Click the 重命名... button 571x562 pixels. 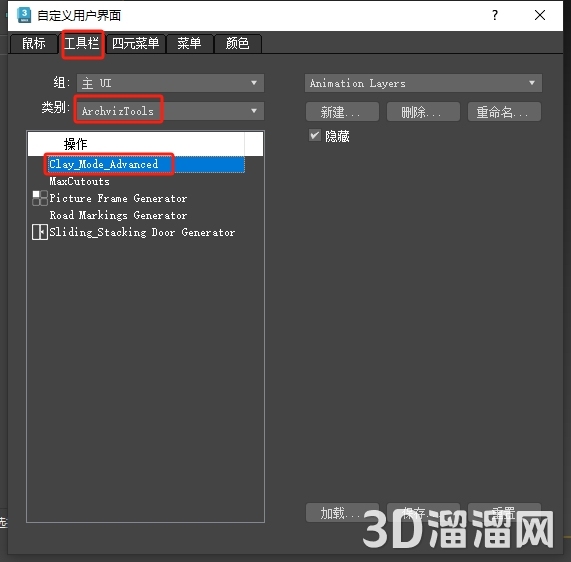click(504, 112)
